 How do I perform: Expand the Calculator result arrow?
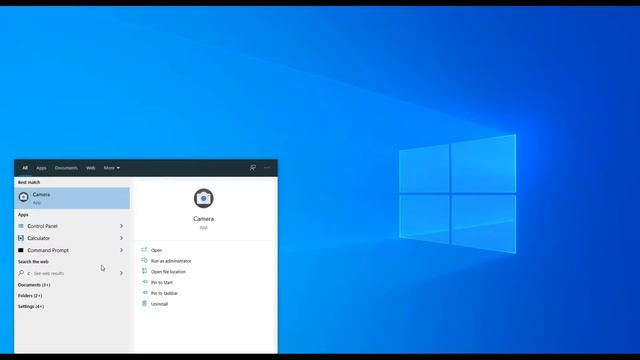[121, 238]
